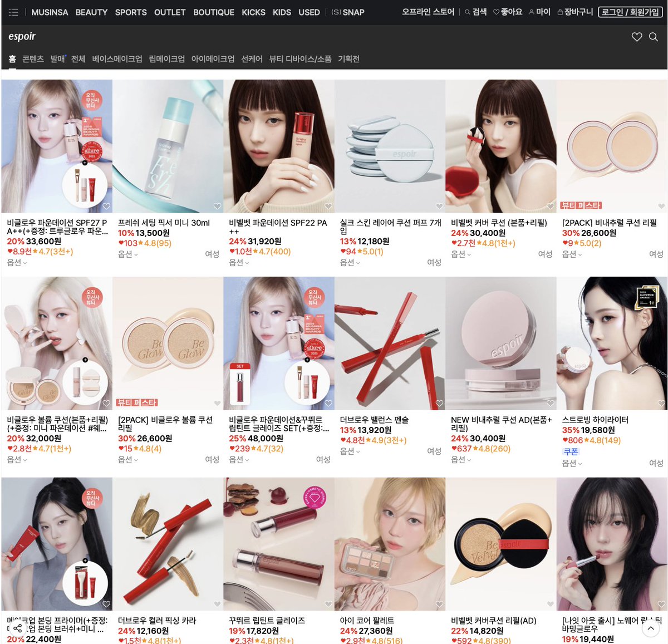Open 립메이크업 category tab
668x644 pixels.
pyautogui.click(x=167, y=59)
